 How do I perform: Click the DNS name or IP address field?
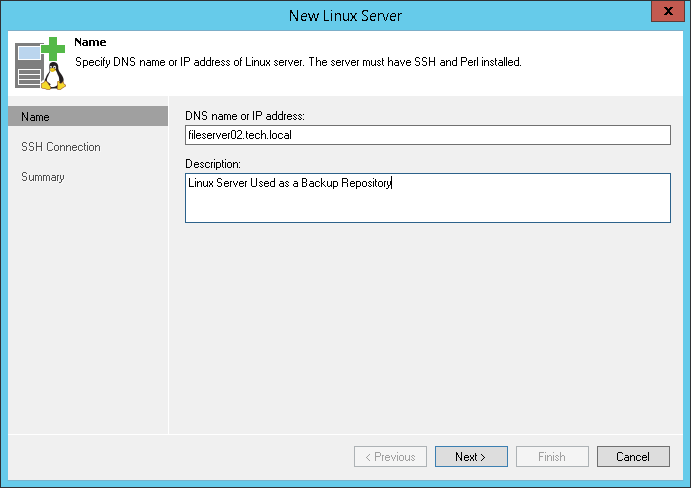coord(427,135)
